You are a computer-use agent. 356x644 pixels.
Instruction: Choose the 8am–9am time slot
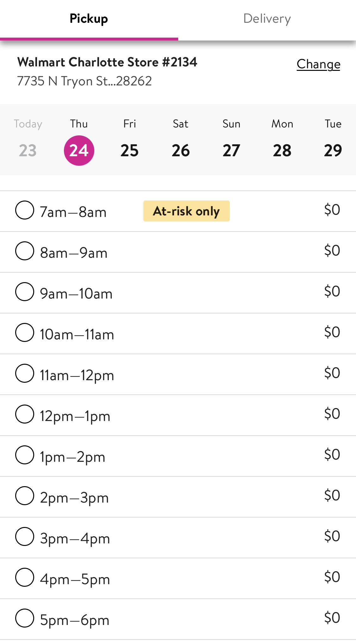click(25, 251)
